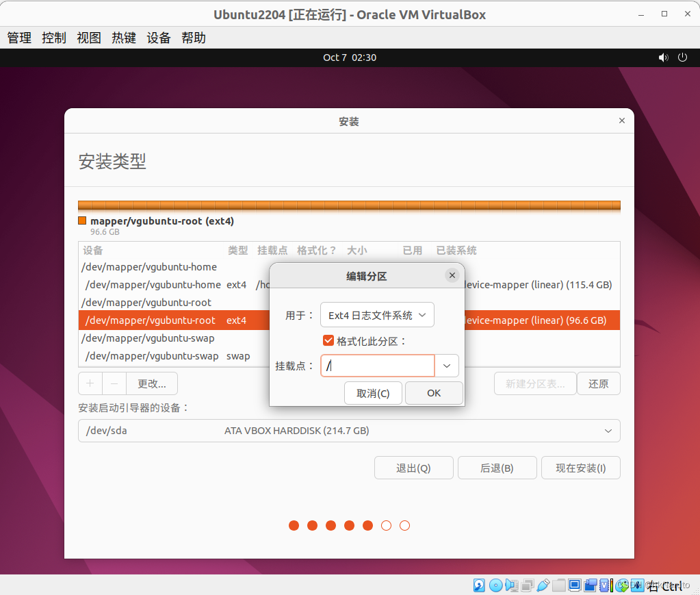Click the USB devices status icon
This screenshot has height=595, width=700.
click(543, 585)
